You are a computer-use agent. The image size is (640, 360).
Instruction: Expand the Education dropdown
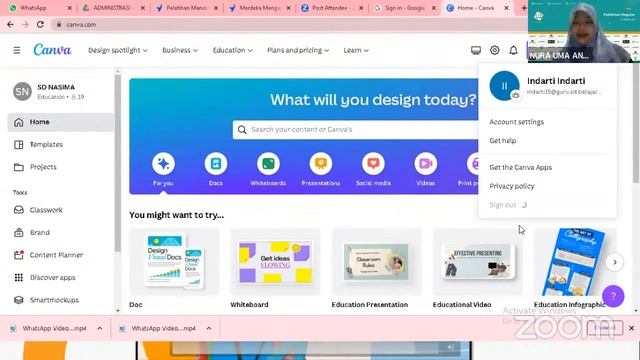(x=232, y=50)
